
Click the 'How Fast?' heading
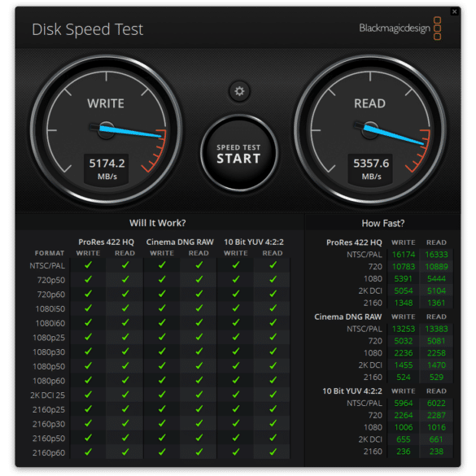383,224
